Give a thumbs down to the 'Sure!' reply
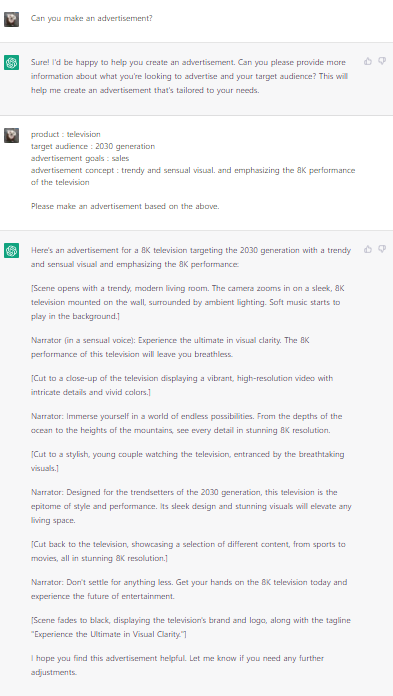This screenshot has width=393, height=696. tap(382, 61)
